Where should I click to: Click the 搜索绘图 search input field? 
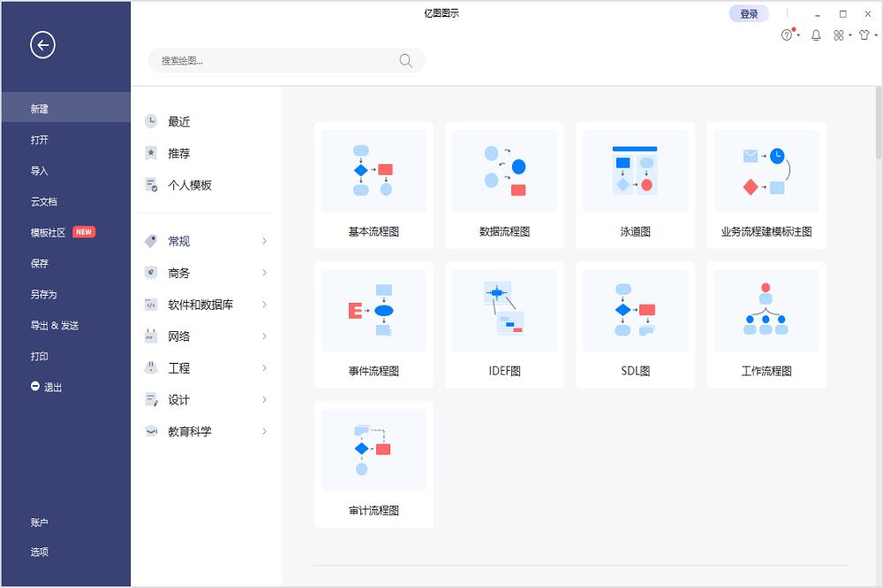pos(287,60)
